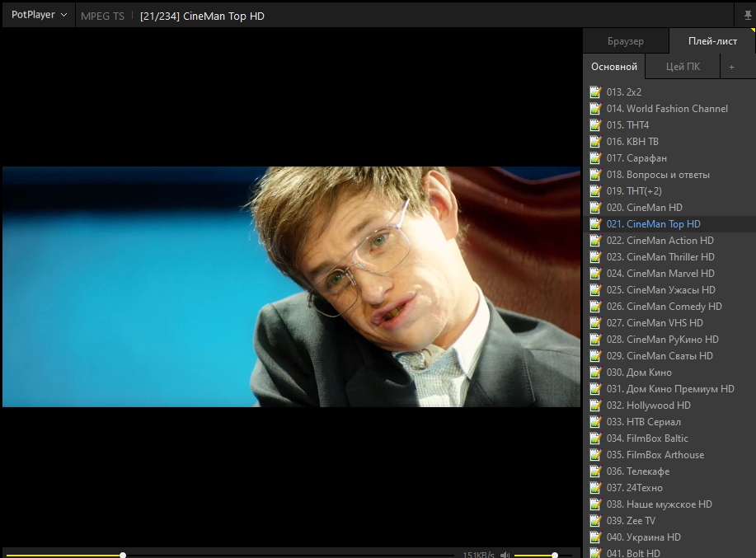Choose 018. Вопросы и ответы channel

coord(669,175)
